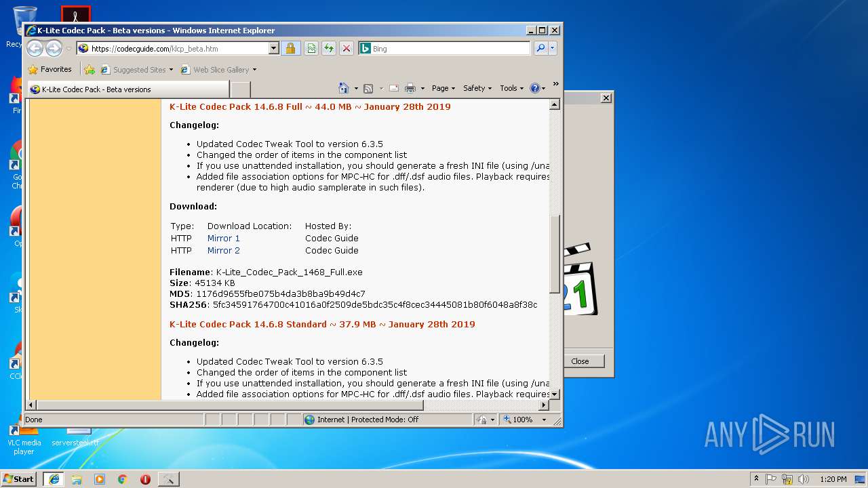Open the serversteel.rtf desktop file
This screenshot has height=488, width=868.
(75, 436)
